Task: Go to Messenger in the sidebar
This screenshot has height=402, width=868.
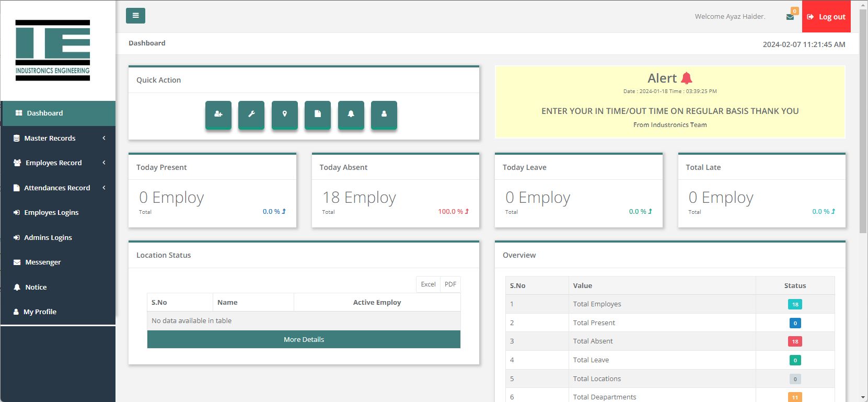Action: [x=43, y=262]
